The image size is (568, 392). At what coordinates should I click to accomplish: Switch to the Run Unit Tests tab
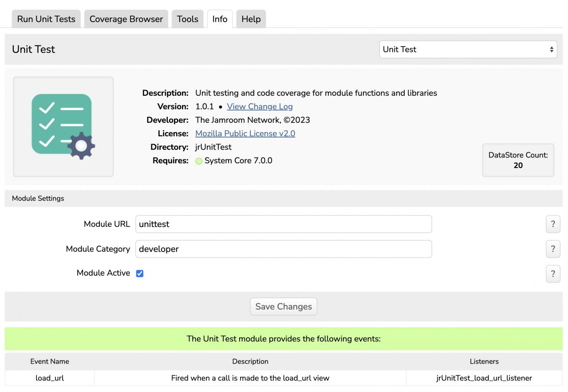(46, 19)
